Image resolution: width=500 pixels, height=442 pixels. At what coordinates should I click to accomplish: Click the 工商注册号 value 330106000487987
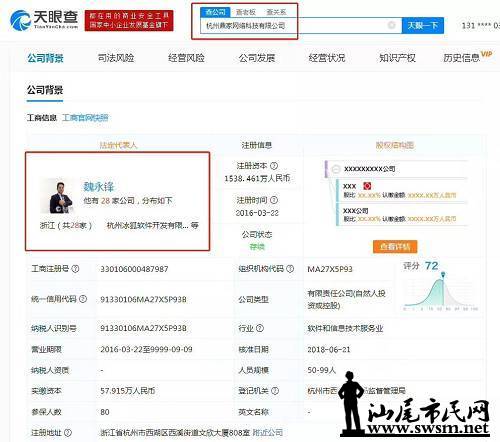[134, 269]
